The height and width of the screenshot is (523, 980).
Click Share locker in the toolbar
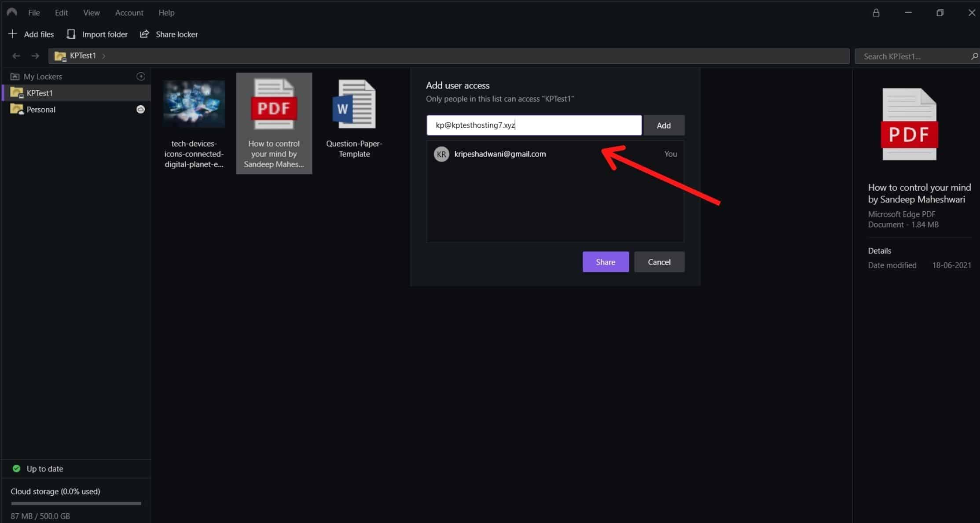(x=169, y=34)
